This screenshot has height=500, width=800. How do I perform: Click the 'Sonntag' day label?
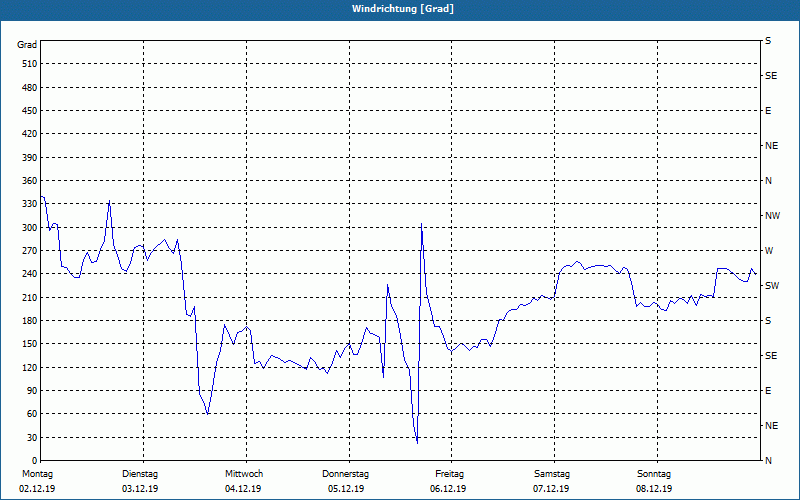pos(654,474)
